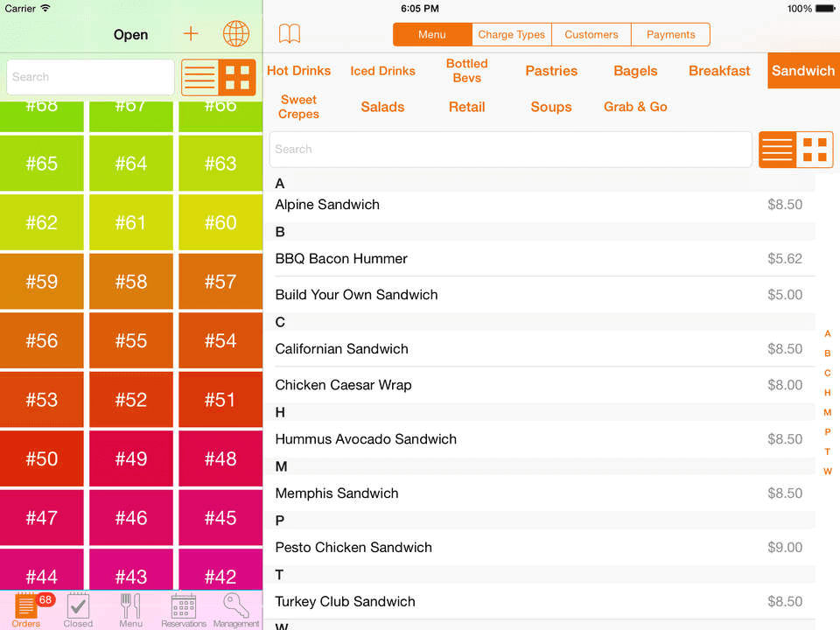
Task: Jump to index letter M
Action: (828, 412)
